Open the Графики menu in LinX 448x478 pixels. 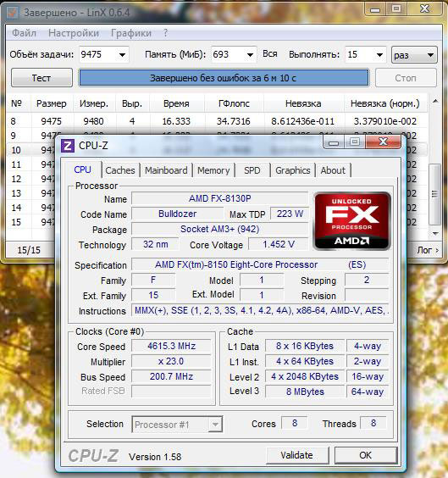point(131,33)
